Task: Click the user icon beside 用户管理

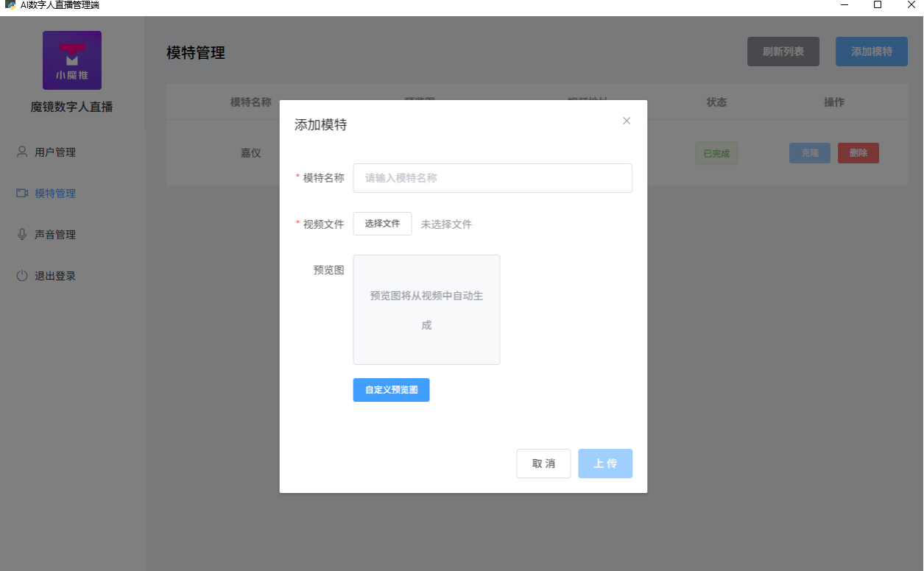Action: pyautogui.click(x=22, y=152)
